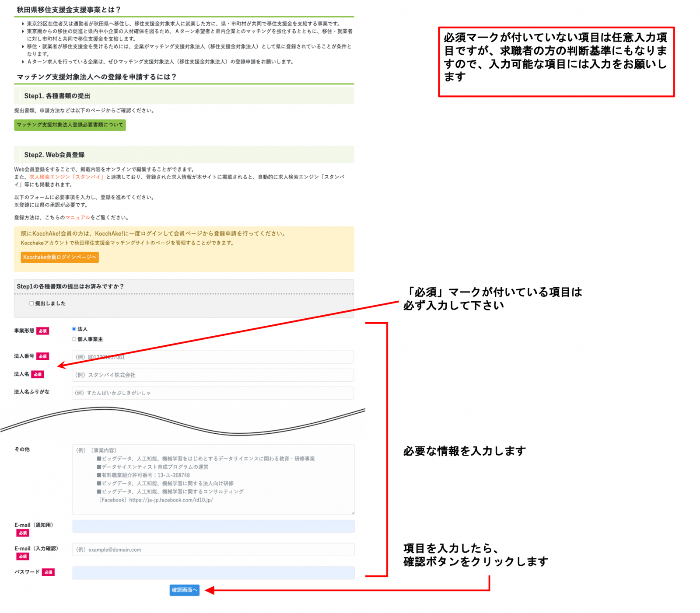Click the 必須 badge under E-mail（通知用）

[23, 533]
